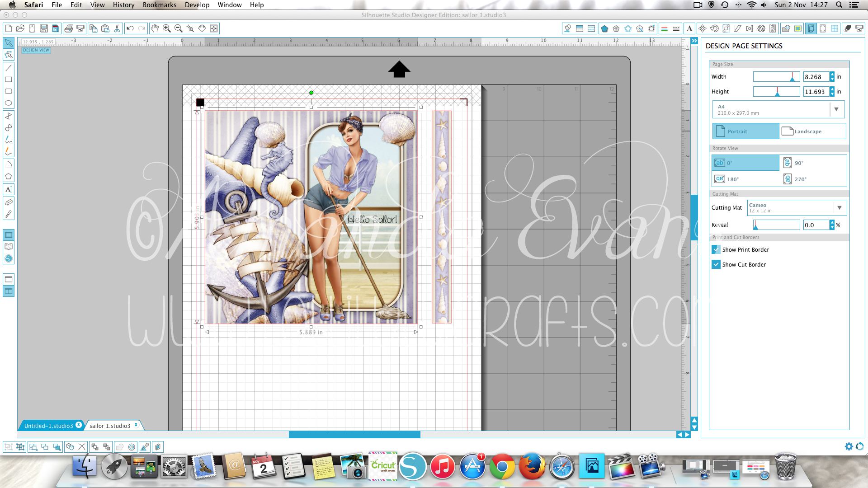
Task: Open the Registration Marks panel
Action: coord(823,28)
